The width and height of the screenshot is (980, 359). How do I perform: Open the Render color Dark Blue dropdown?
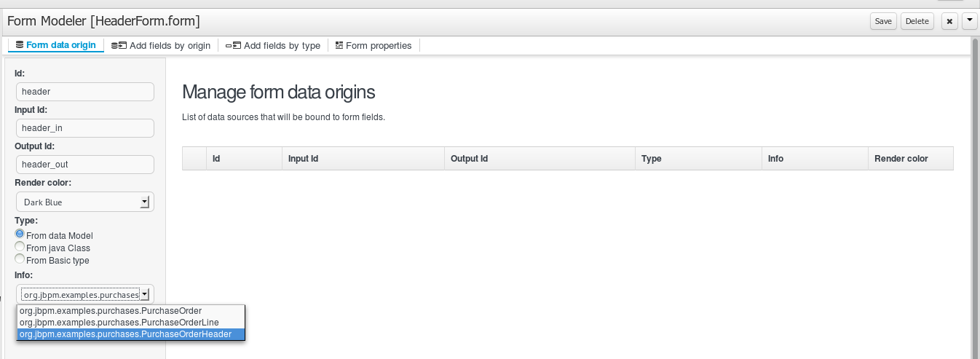coord(84,202)
